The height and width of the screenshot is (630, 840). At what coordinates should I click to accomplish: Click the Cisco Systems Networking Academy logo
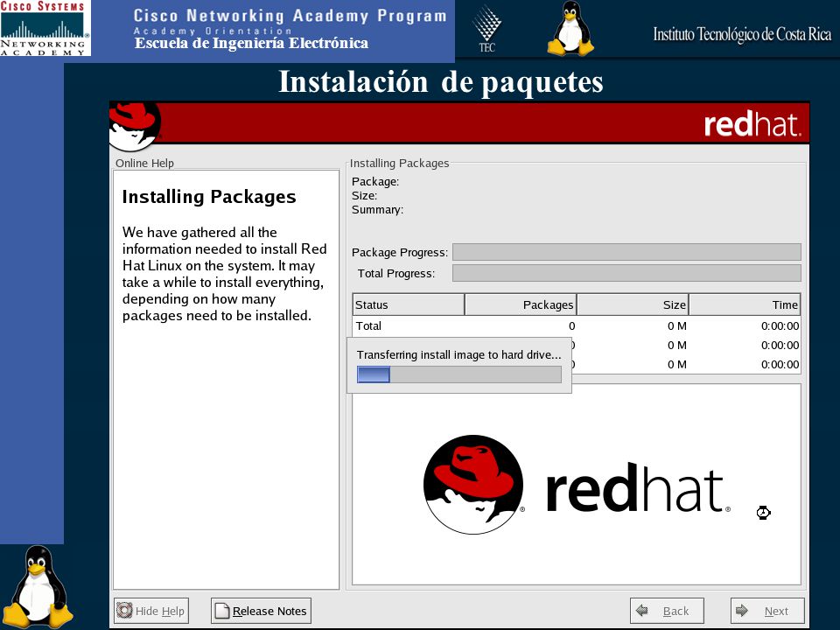tap(45, 28)
